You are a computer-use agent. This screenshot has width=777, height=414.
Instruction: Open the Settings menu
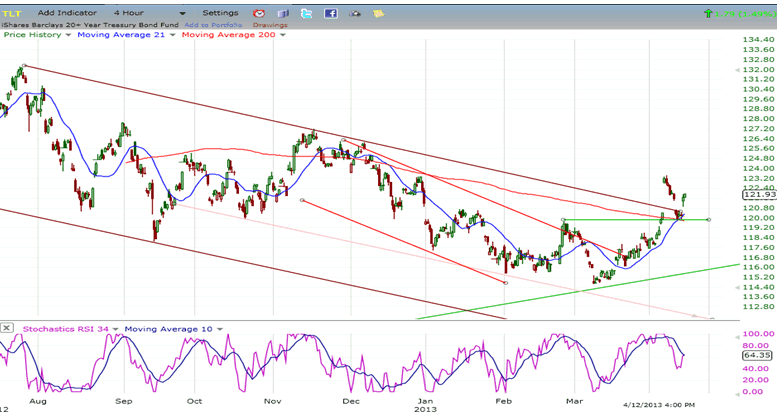[220, 13]
